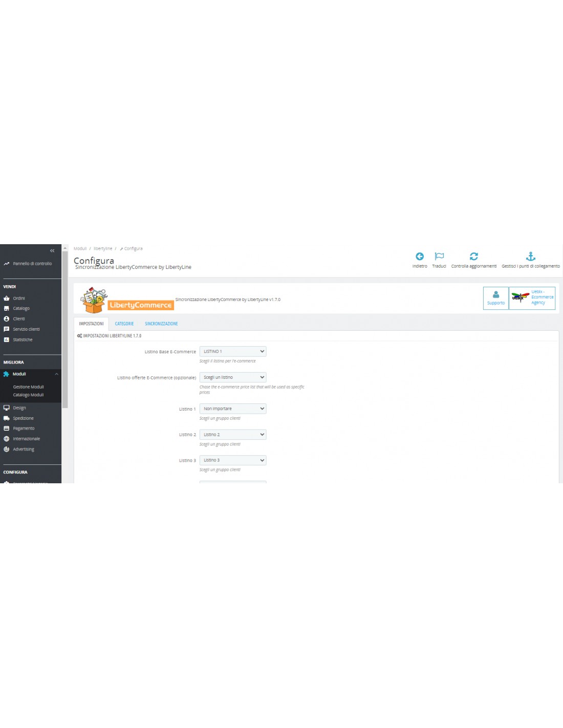Screen dimensions: 563x728
Task: Open Catalogo Moduli submenu item
Action: point(29,395)
